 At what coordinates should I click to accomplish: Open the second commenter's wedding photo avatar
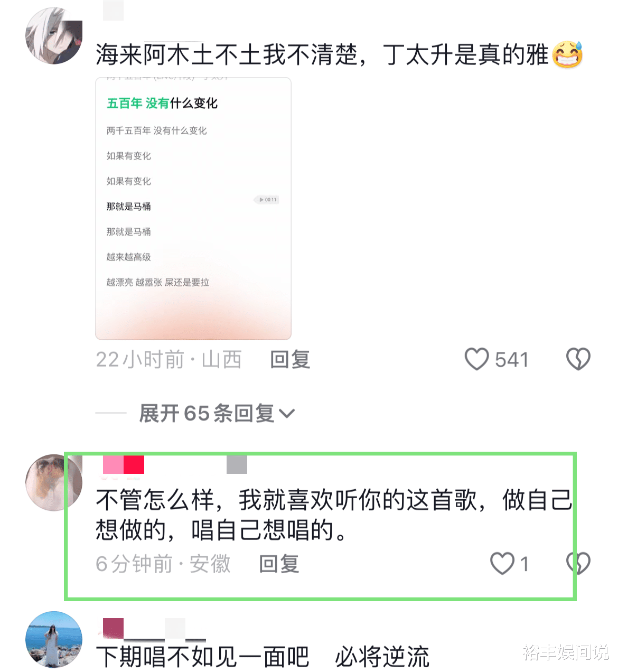tap(54, 482)
